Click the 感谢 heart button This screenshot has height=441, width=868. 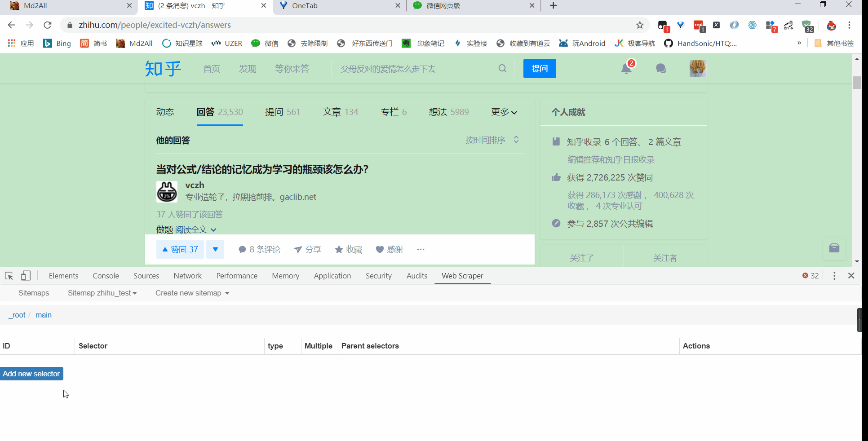[x=390, y=249]
